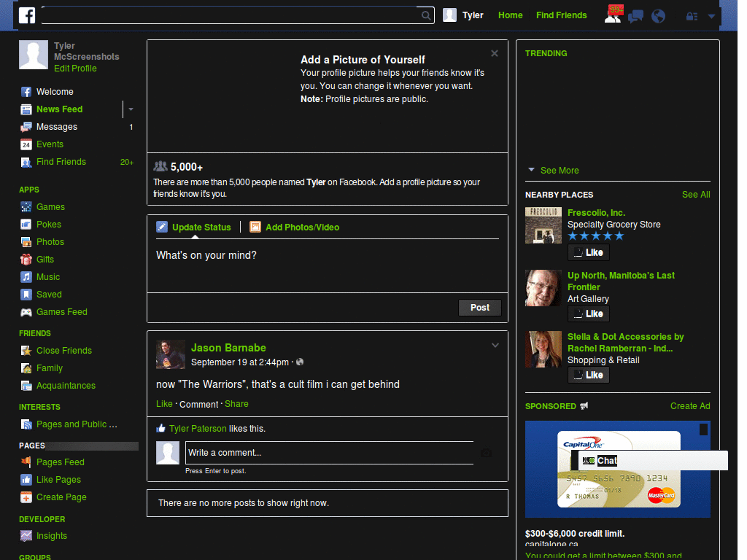
Task: Open privacy shortcuts lock icon
Action: pyautogui.click(x=692, y=16)
